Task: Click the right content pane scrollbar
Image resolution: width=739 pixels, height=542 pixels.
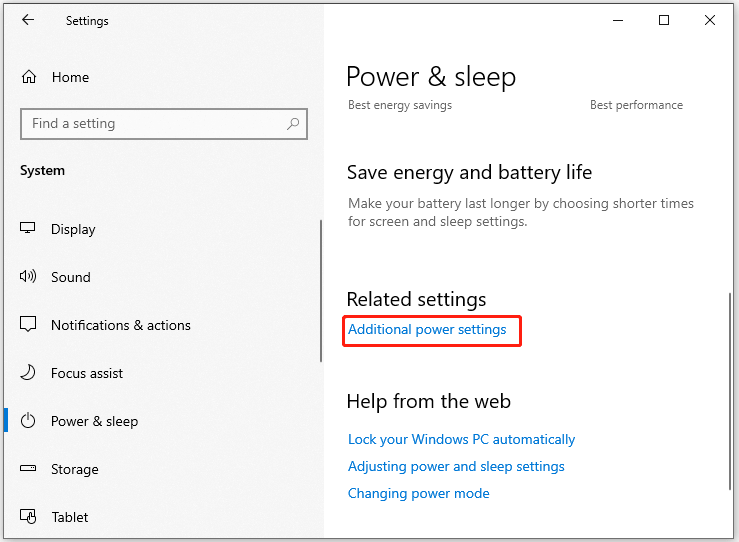Action: pos(730,391)
